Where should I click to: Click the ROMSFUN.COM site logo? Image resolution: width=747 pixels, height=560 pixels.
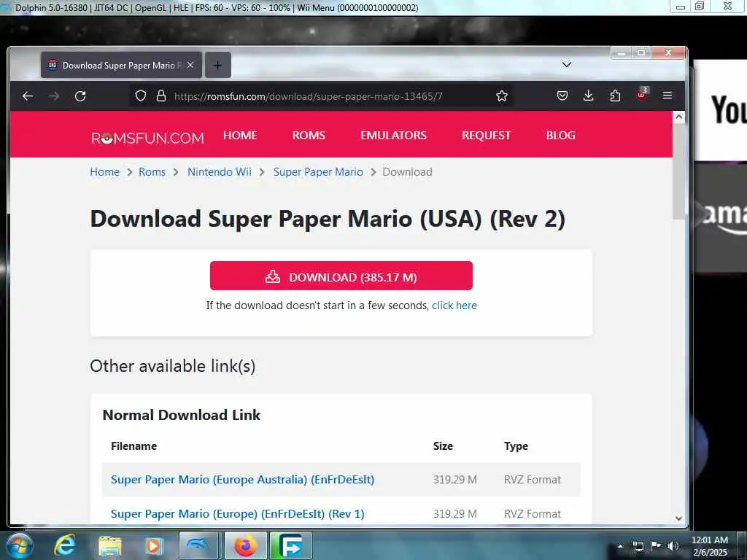(147, 138)
